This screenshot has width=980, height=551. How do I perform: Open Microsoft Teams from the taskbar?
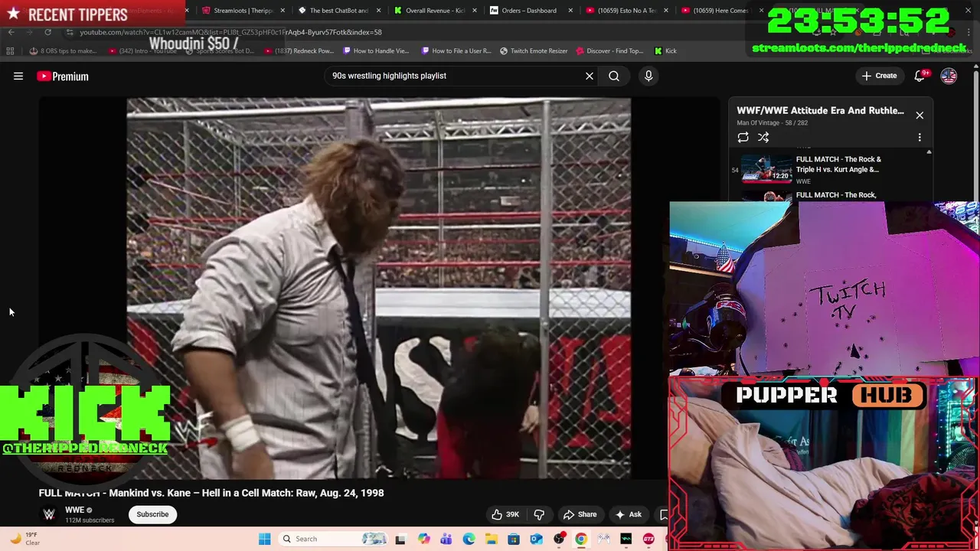[x=446, y=539]
